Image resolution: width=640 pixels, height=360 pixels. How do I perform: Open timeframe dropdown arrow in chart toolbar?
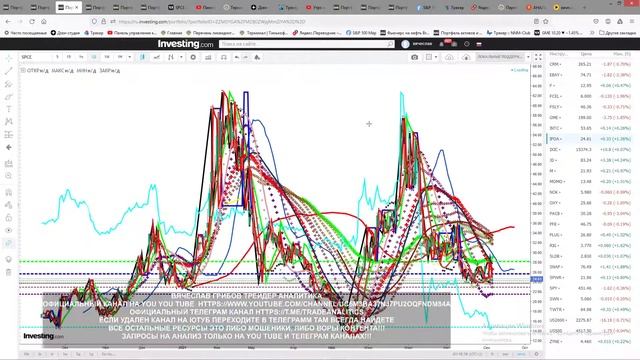tap(130, 57)
